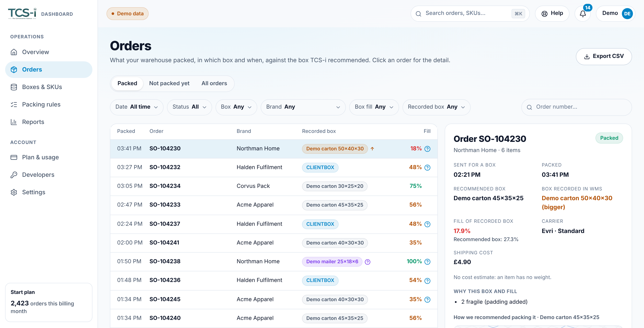Click the TCS-i logo
644x328 pixels.
(x=22, y=13)
